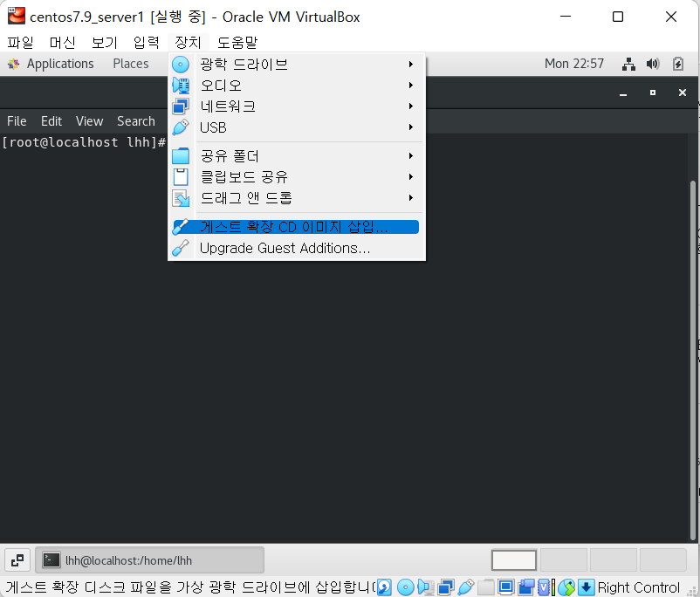This screenshot has height=597, width=700.
Task: Open the 입력 menu
Action: (x=147, y=43)
